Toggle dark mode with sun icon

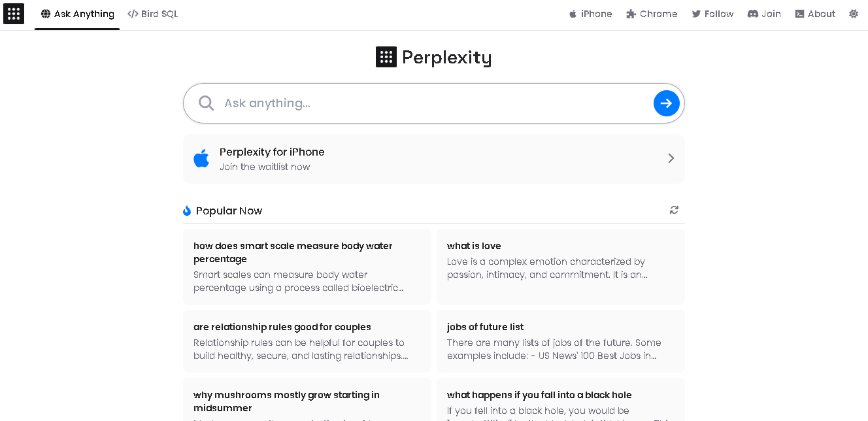coord(854,14)
